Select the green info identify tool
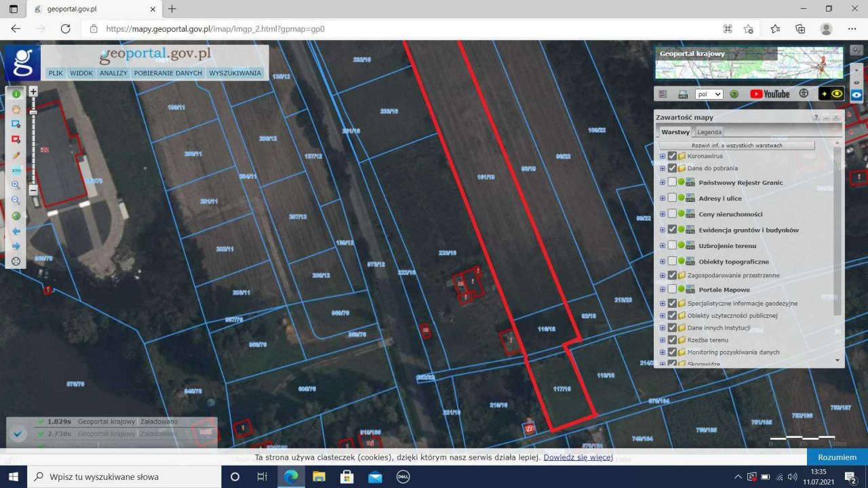The width and height of the screenshot is (868, 488). [x=16, y=94]
